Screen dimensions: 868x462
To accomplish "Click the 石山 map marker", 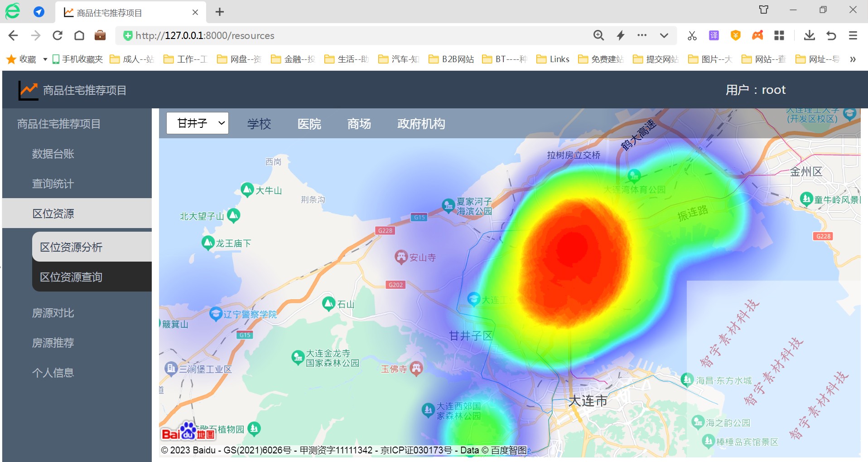I will pyautogui.click(x=329, y=304).
